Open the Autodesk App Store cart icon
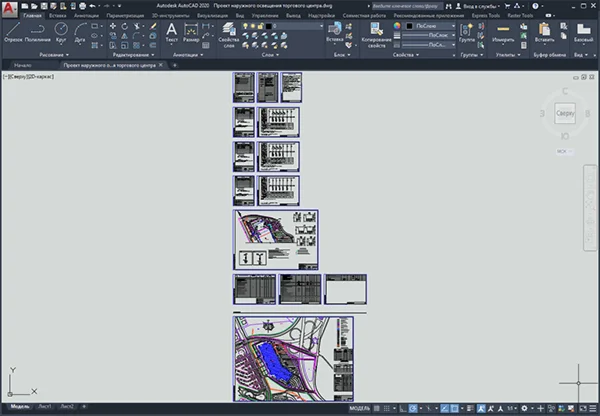 click(x=507, y=6)
